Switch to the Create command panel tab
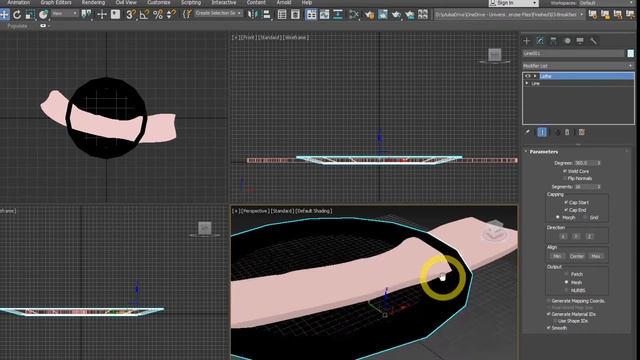 [x=527, y=41]
